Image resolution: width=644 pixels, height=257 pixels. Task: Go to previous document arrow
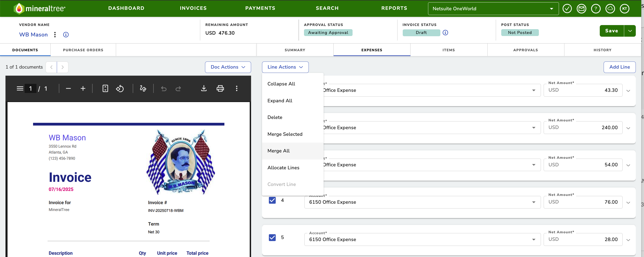coord(51,67)
